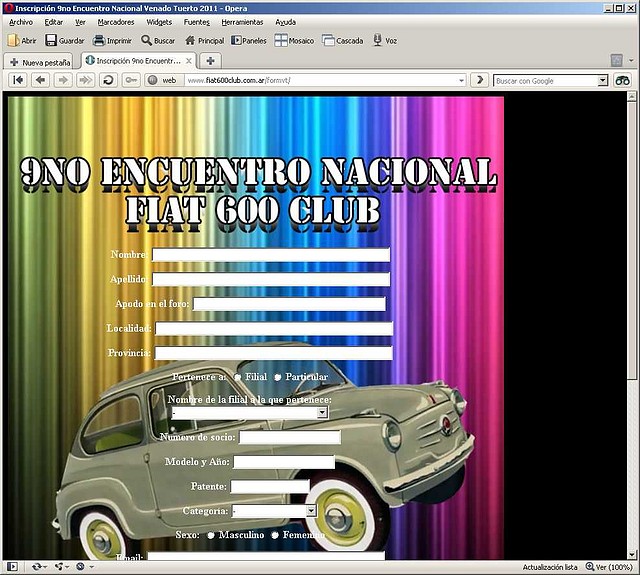Choose the Masculino radio option
The width and height of the screenshot is (640, 575).
pyautogui.click(x=211, y=535)
